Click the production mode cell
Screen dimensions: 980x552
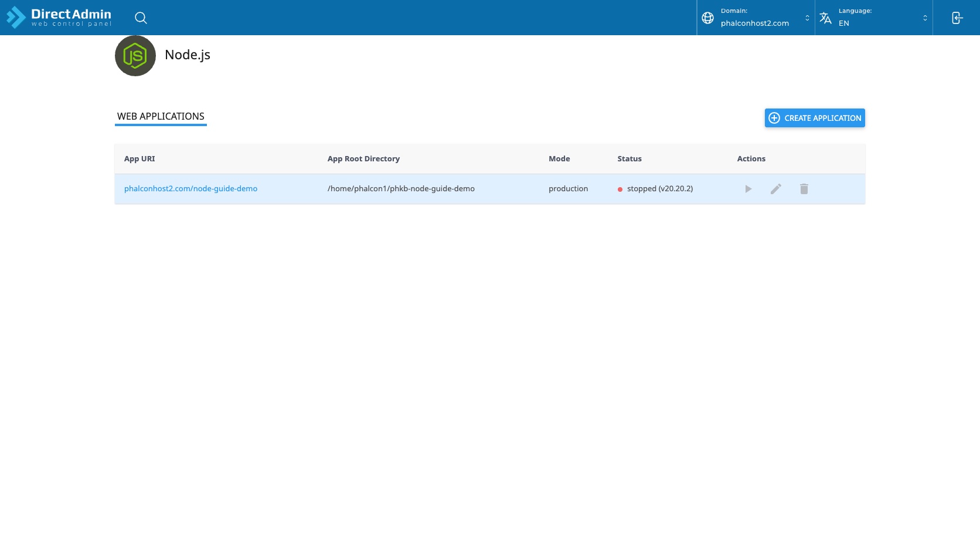coord(568,188)
